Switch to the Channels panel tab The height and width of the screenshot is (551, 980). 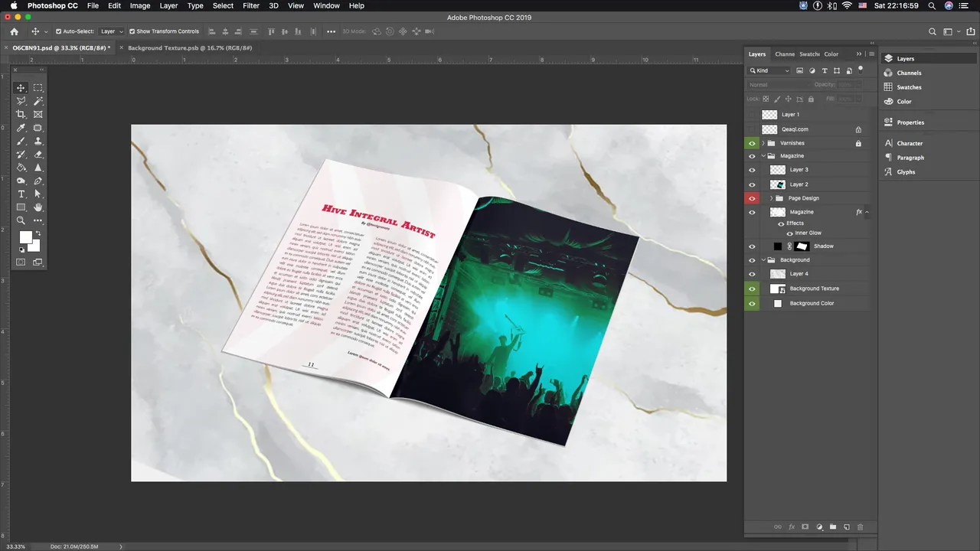785,54
